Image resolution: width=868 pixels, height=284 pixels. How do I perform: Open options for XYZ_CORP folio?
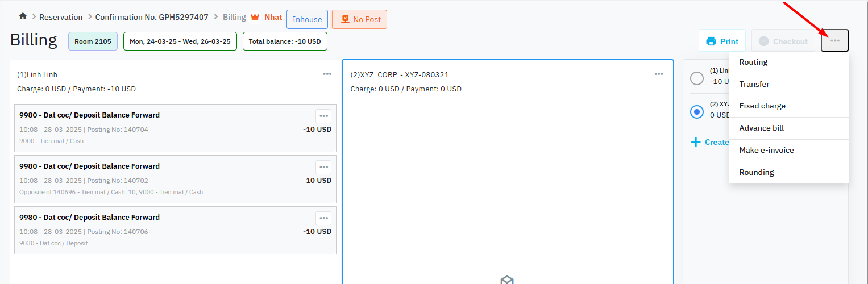(659, 74)
